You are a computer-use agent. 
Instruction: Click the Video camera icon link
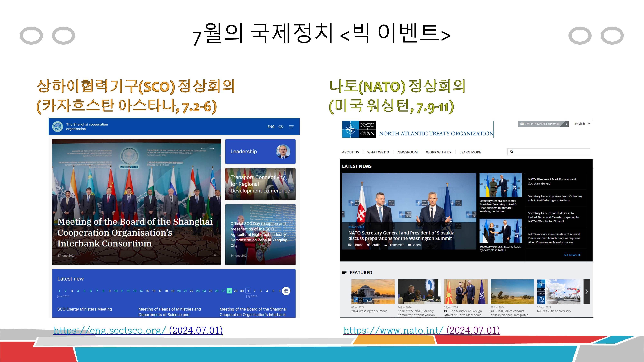[414, 245]
